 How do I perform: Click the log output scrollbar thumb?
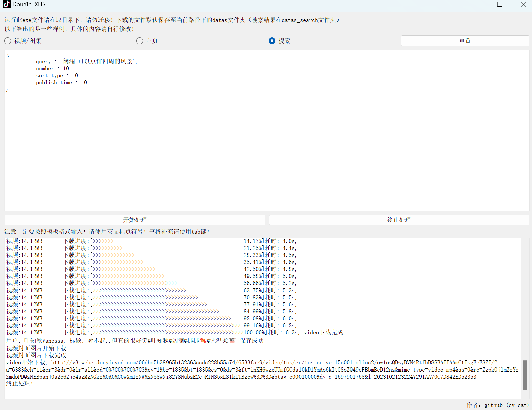pos(525,375)
